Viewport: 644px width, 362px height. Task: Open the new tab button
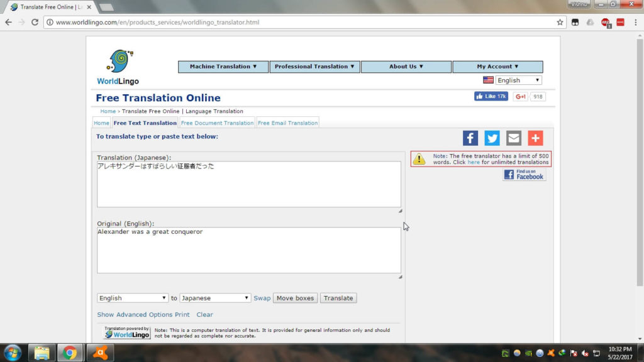click(x=106, y=7)
